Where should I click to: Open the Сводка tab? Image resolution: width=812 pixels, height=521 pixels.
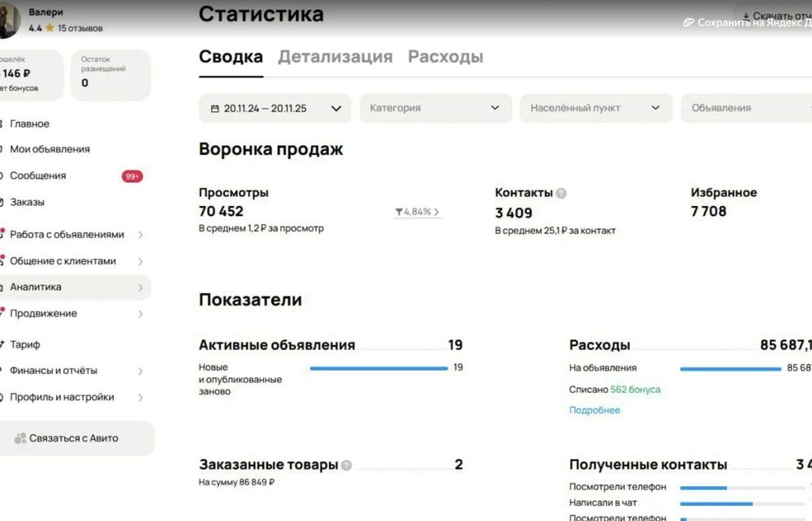click(231, 56)
